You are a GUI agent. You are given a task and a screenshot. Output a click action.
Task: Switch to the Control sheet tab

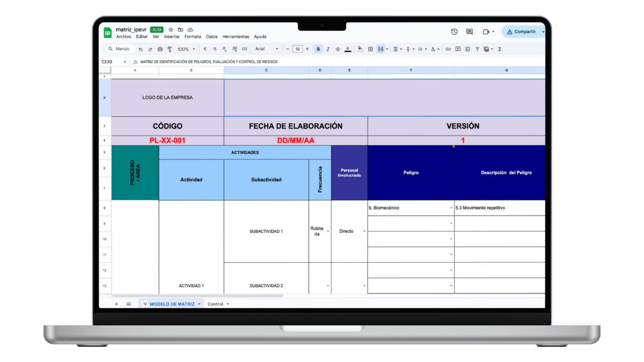tap(216, 304)
